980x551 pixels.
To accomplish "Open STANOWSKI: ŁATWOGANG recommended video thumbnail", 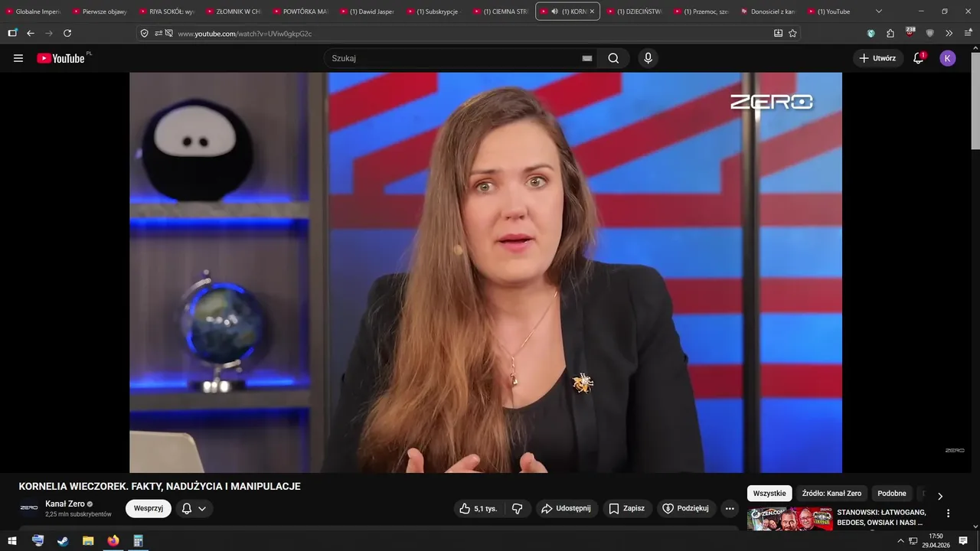I will (x=789, y=520).
